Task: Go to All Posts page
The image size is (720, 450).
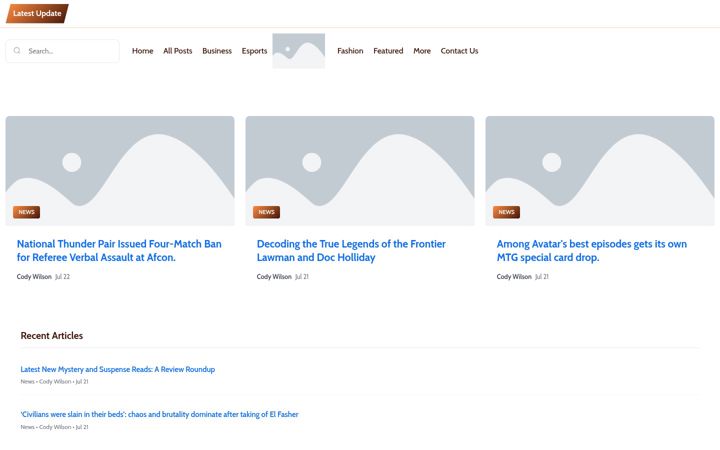Action: [178, 51]
